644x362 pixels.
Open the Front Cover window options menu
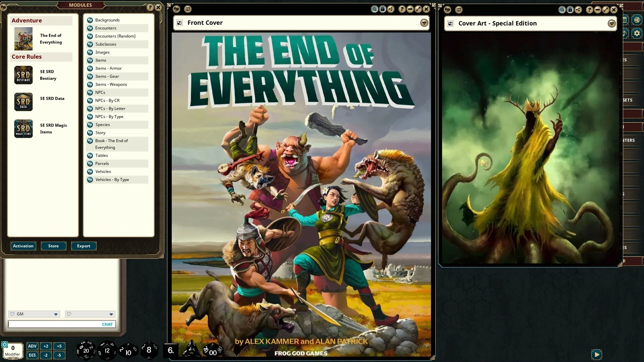(x=424, y=23)
